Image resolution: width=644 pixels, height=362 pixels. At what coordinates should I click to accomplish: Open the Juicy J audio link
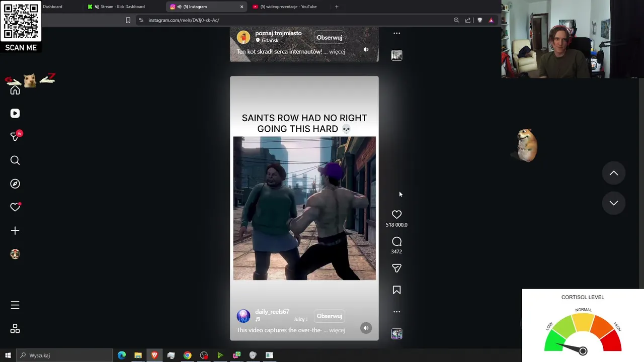(x=300, y=319)
